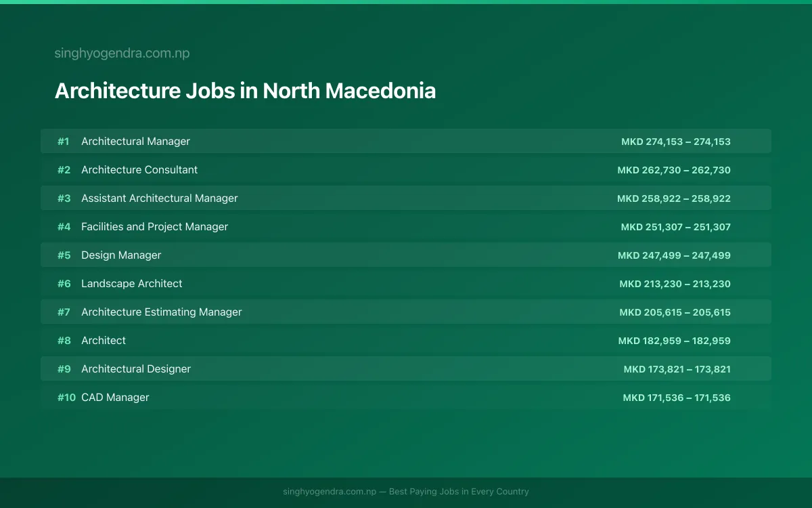Click salary MKD 182,959 – 182,959

click(674, 341)
